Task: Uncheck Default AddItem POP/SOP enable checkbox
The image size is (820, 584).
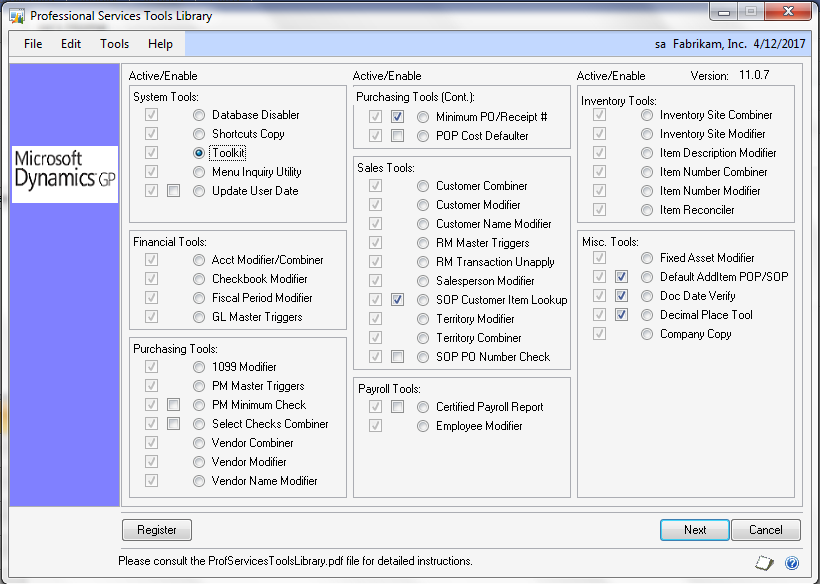Action: pos(621,277)
